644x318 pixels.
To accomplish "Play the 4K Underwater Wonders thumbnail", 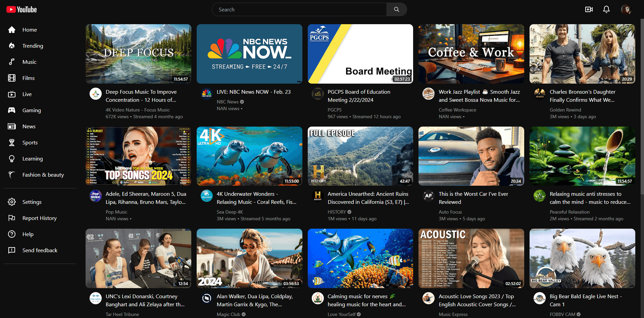I will tap(249, 156).
